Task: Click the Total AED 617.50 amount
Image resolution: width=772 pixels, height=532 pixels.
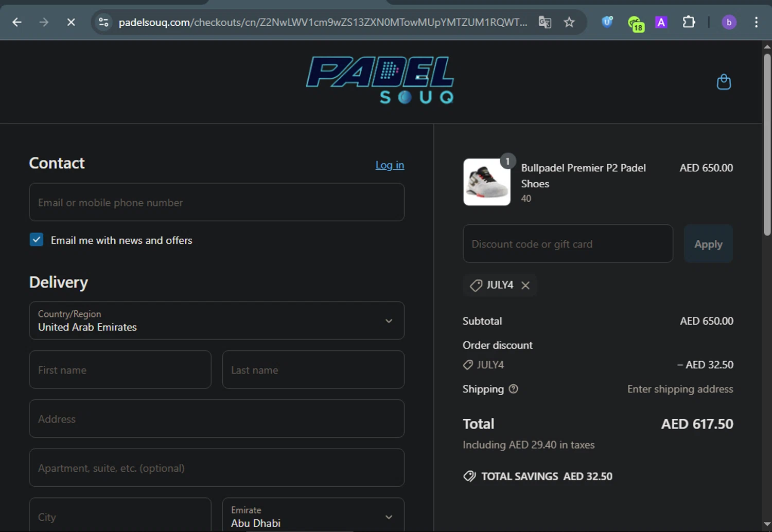Action: coord(697,424)
